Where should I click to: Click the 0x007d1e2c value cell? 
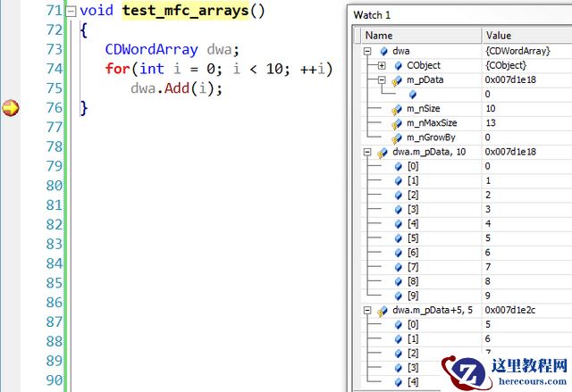tap(510, 311)
